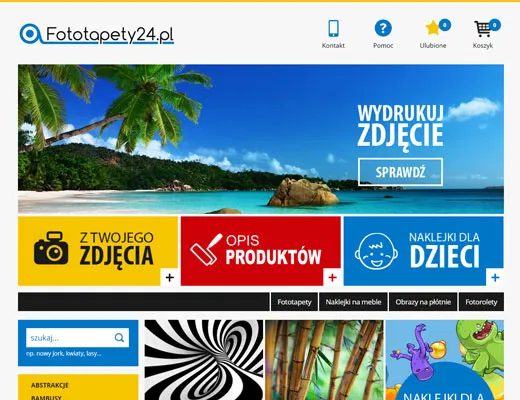Open Ulubione favorites star icon
Viewport: 520px width, 400px height.
(x=433, y=28)
